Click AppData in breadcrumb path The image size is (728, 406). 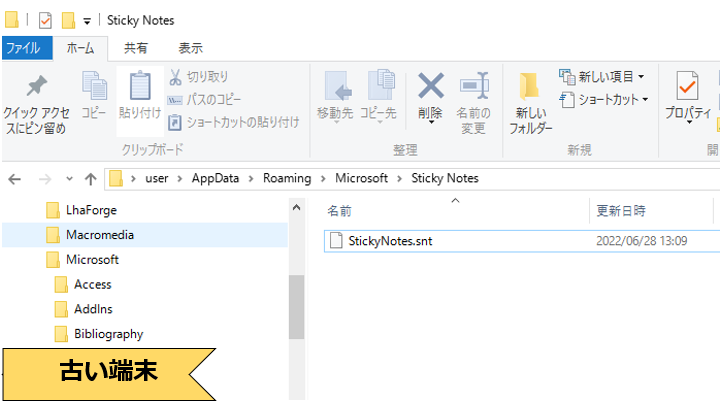pyautogui.click(x=215, y=178)
